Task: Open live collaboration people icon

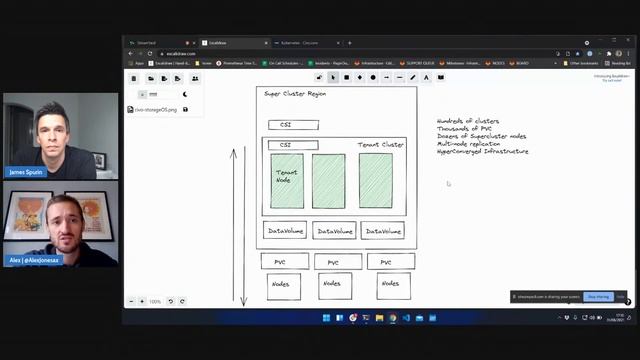Action: click(x=195, y=78)
